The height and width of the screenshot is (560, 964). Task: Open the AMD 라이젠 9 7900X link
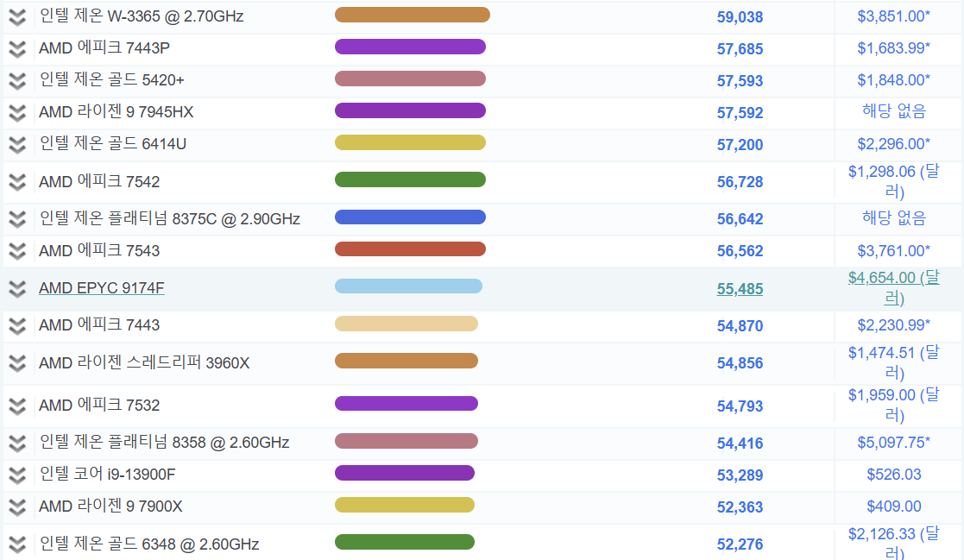(x=110, y=506)
